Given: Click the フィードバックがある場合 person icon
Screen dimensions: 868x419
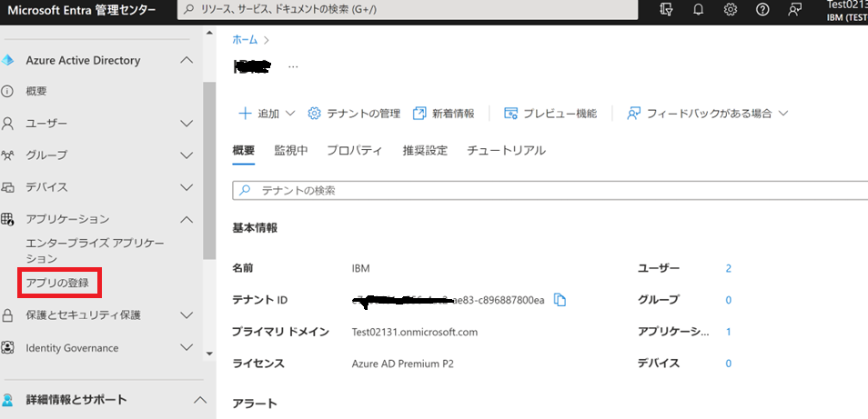Looking at the screenshot, I should [633, 114].
